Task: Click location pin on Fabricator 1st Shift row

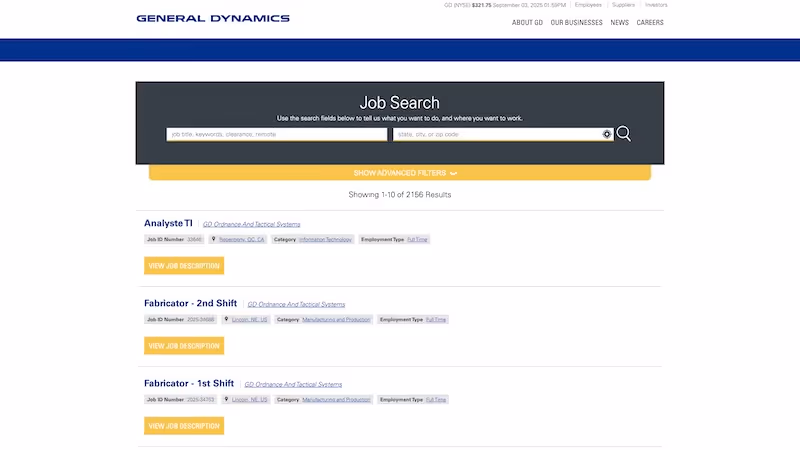Action: point(227,399)
